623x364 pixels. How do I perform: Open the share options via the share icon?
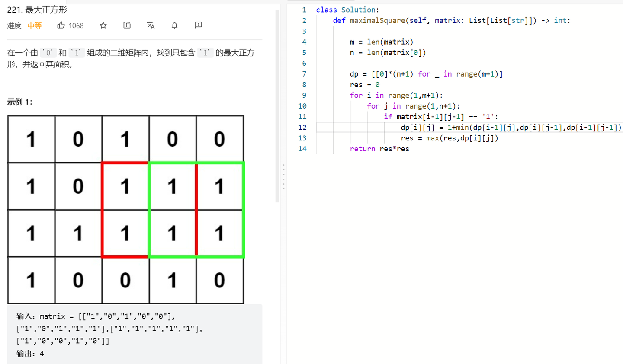pos(127,25)
